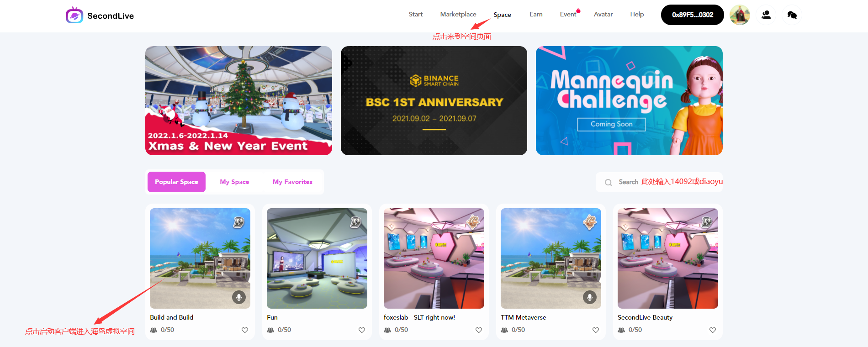Open the Earn menu item

[x=536, y=14]
